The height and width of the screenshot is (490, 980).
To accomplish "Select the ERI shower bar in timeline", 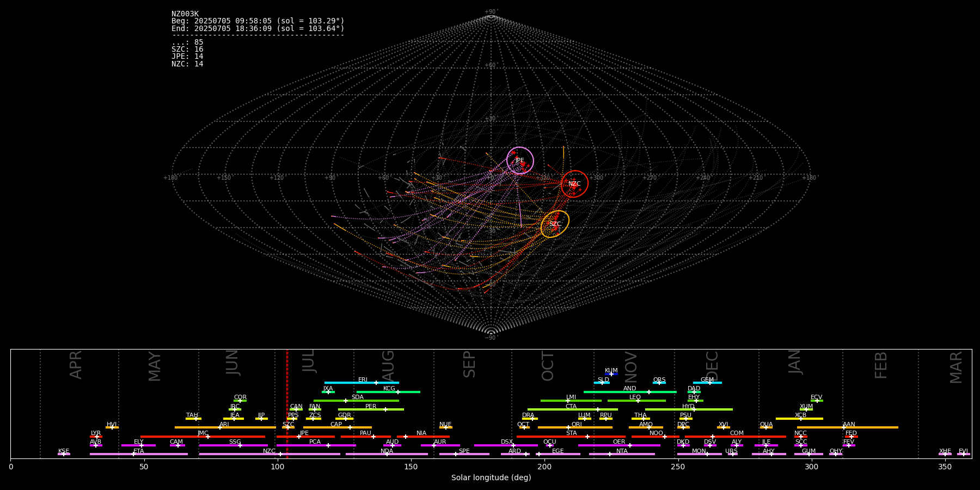I will [362, 383].
